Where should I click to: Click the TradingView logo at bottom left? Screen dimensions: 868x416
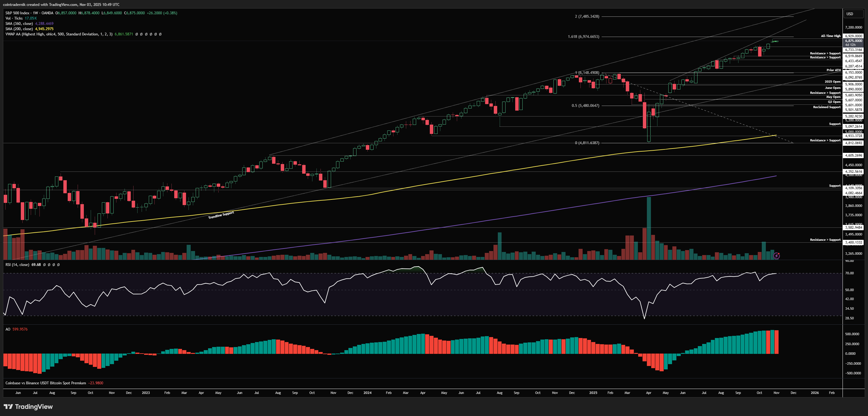click(x=28, y=407)
